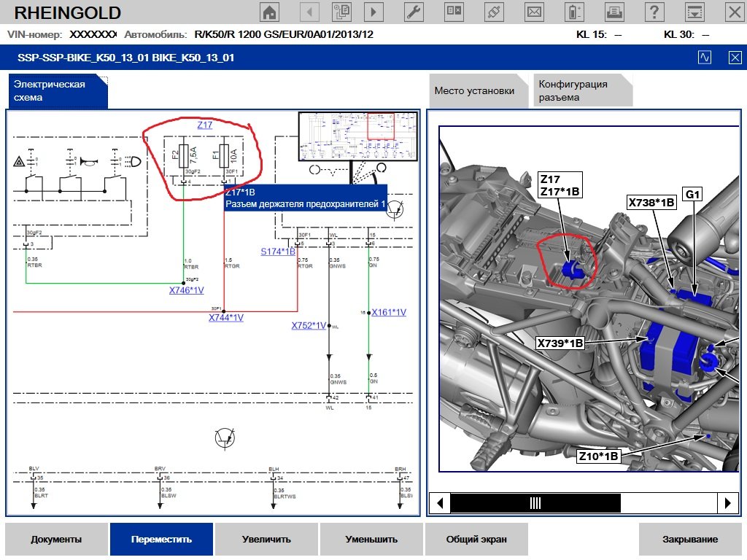This screenshot has width=747, height=560.
Task: Click the Уменьшить zoom-out button
Action: (x=371, y=540)
